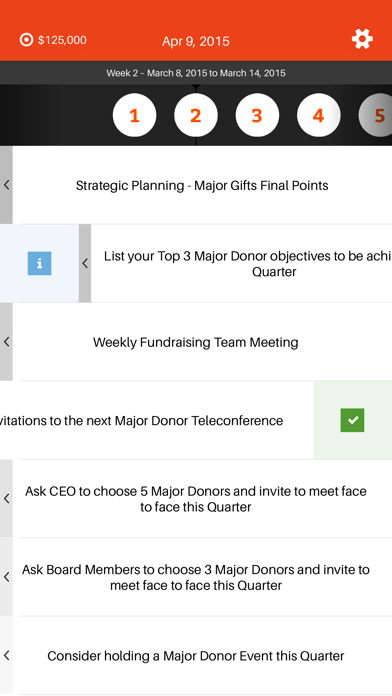The width and height of the screenshot is (392, 696).
Task: Open settings with the gear icon
Action: [x=362, y=39]
